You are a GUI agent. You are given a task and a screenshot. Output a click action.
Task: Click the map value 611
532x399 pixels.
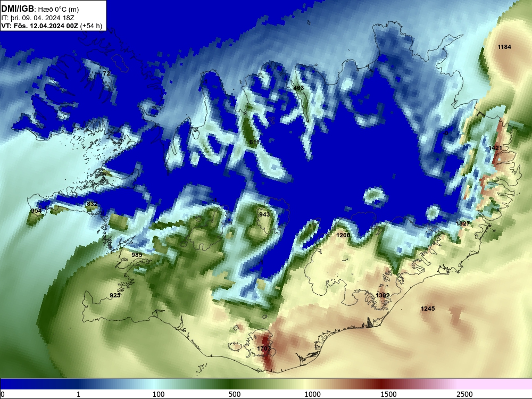click(x=254, y=142)
